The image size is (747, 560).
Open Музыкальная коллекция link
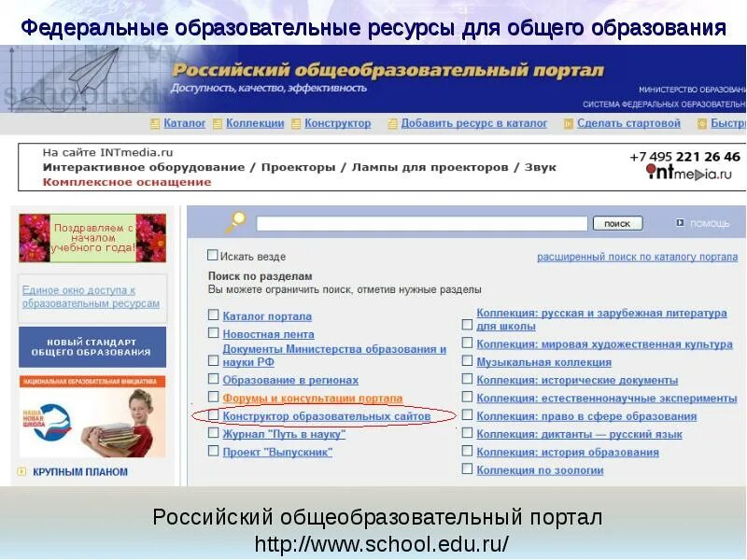[544, 362]
